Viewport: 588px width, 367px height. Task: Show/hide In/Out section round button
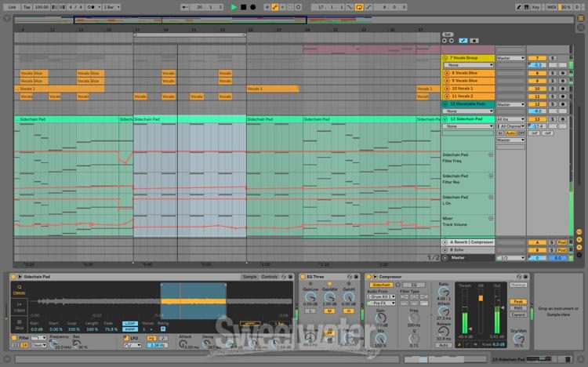click(579, 231)
